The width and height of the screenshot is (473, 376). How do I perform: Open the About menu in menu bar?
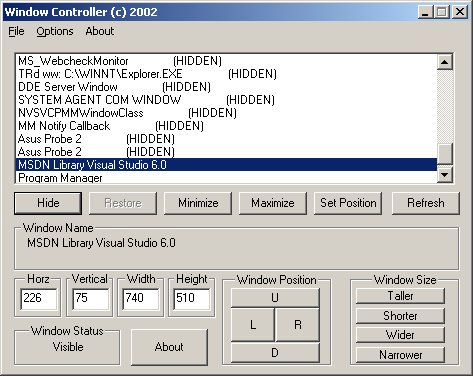100,31
